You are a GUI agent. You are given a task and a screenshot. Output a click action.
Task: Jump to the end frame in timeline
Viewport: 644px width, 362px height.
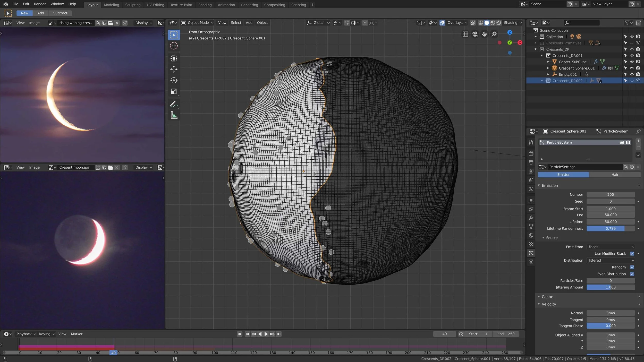[x=279, y=334]
